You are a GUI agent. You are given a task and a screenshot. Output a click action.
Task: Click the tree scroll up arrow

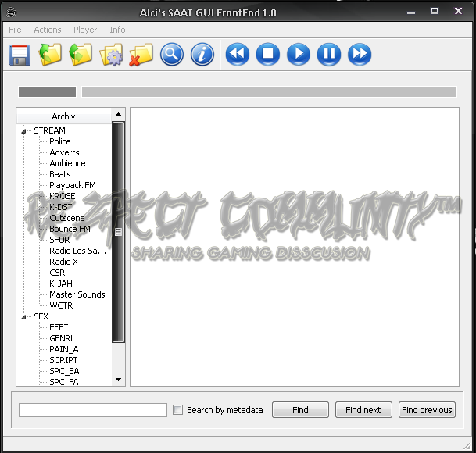[118, 114]
